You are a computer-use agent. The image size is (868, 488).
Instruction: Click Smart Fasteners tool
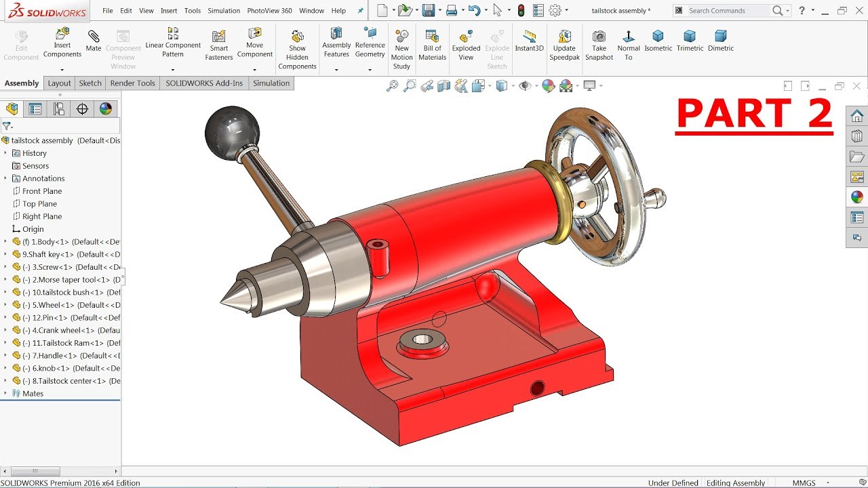click(x=219, y=45)
